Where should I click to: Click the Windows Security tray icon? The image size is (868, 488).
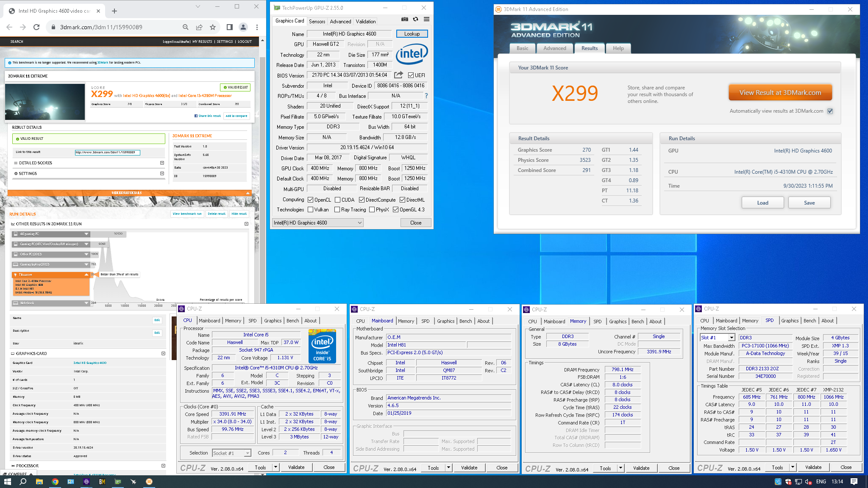788,482
